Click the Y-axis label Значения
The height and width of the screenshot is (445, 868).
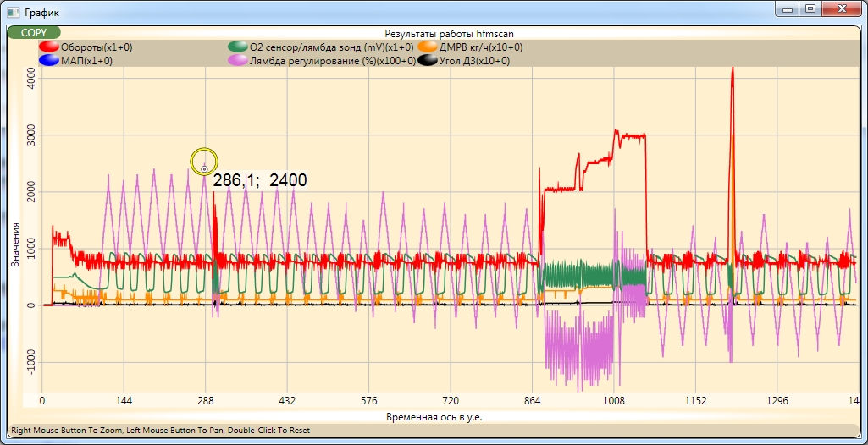point(15,244)
